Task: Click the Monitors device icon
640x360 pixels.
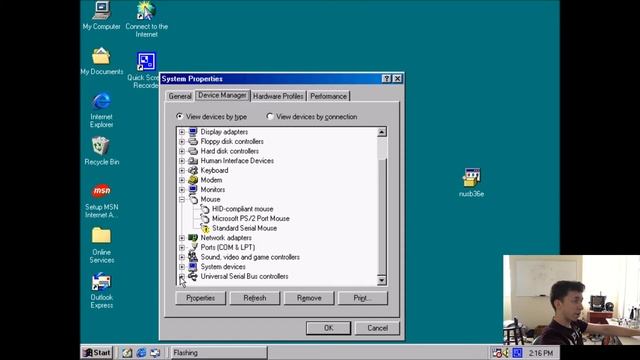Action: (193, 189)
